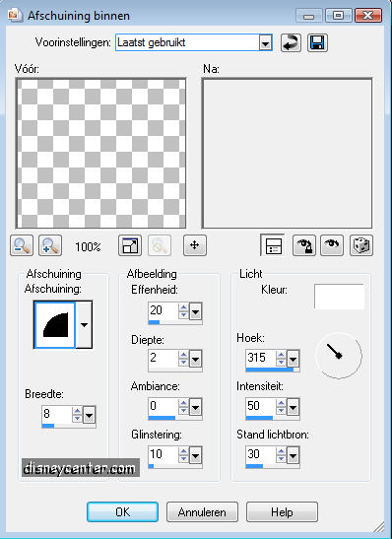Open the Effenheid slider dropdown

pos(195,312)
